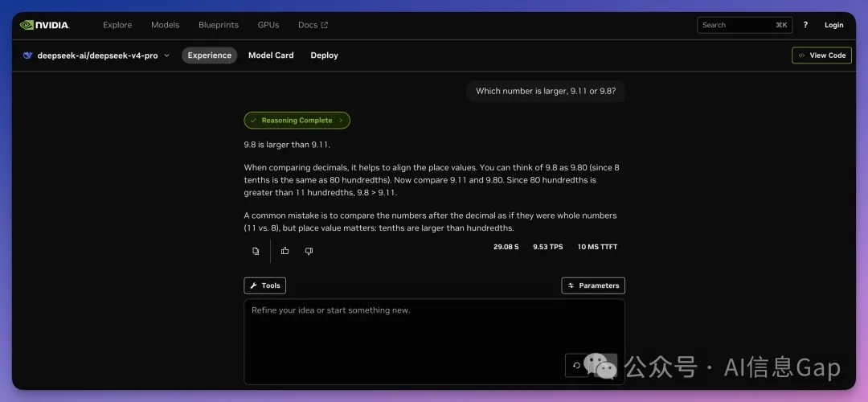Viewport: 868px width, 402px height.
Task: Expand the Reasoning Complete section
Action: 297,120
